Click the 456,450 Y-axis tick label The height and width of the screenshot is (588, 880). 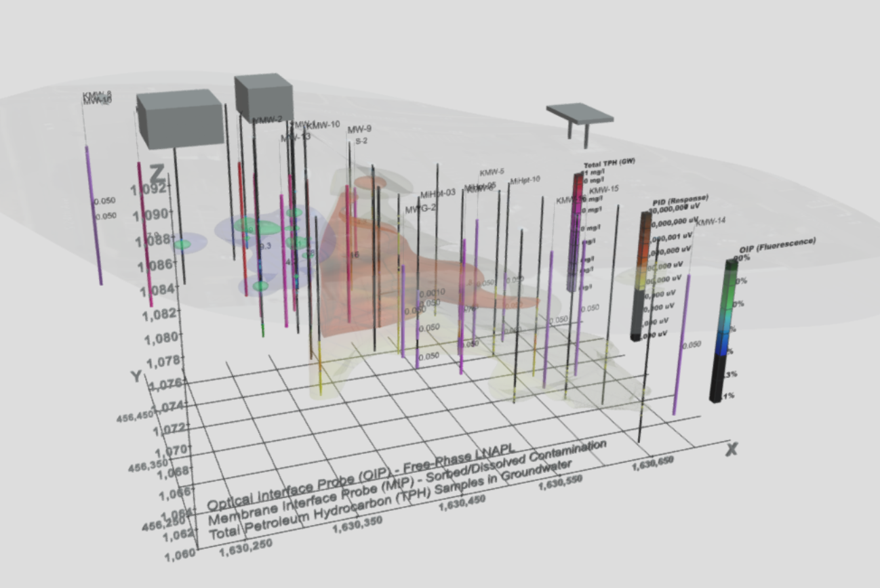[135, 418]
